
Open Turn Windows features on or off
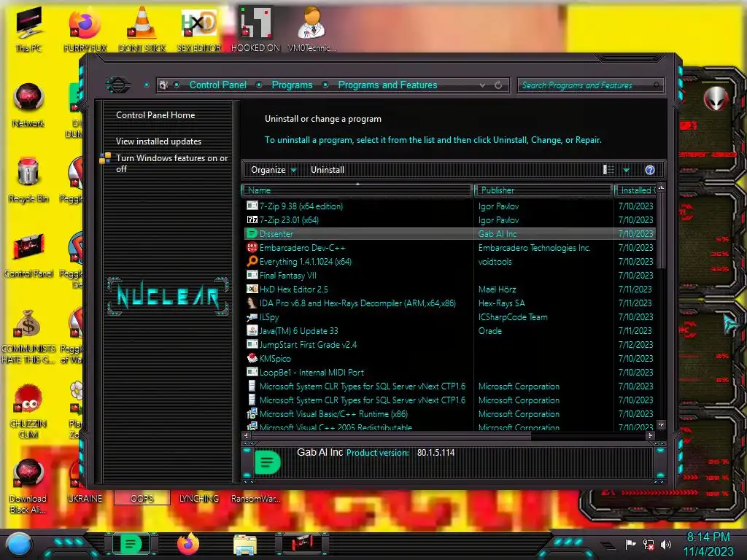(171, 163)
